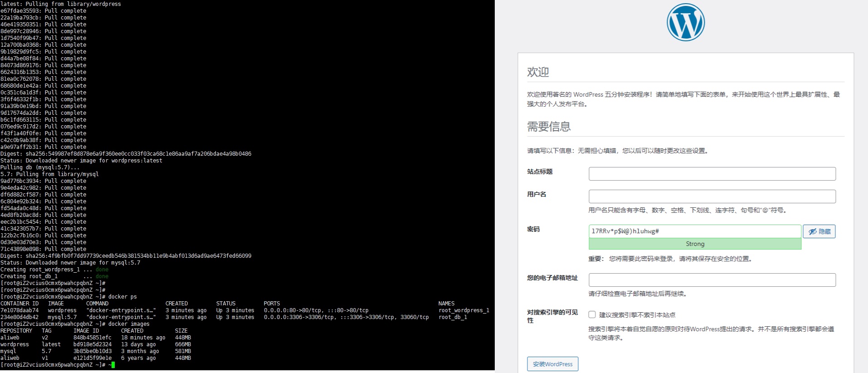Click 'Status: Downloaded newer image for mysql:5.7' line
868x373 pixels.
70,263
